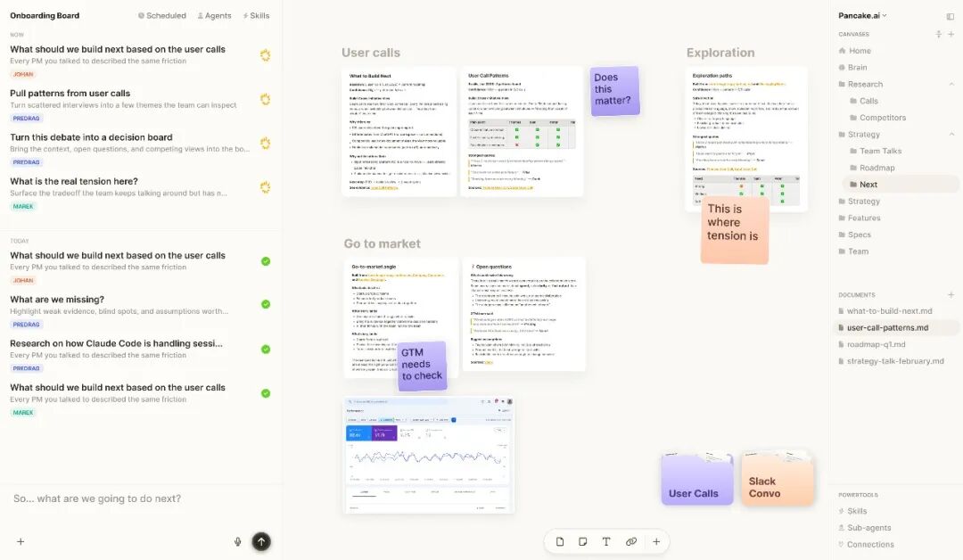Open the Skills tab in the header

(256, 15)
